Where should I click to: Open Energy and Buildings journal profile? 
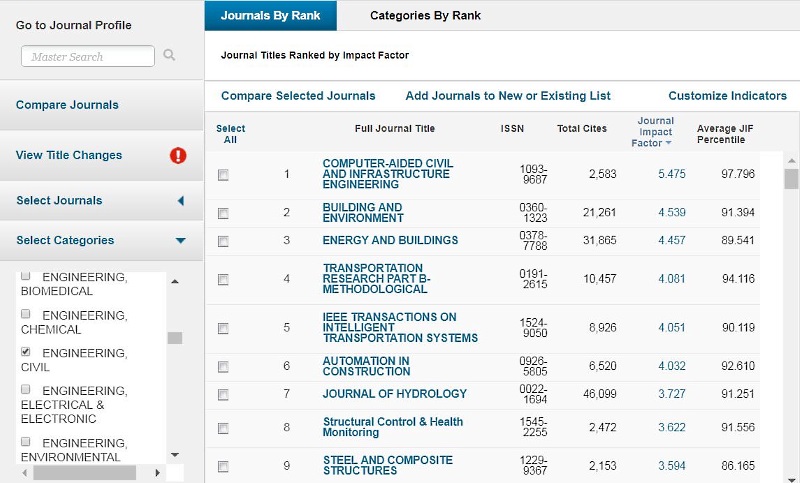click(390, 240)
